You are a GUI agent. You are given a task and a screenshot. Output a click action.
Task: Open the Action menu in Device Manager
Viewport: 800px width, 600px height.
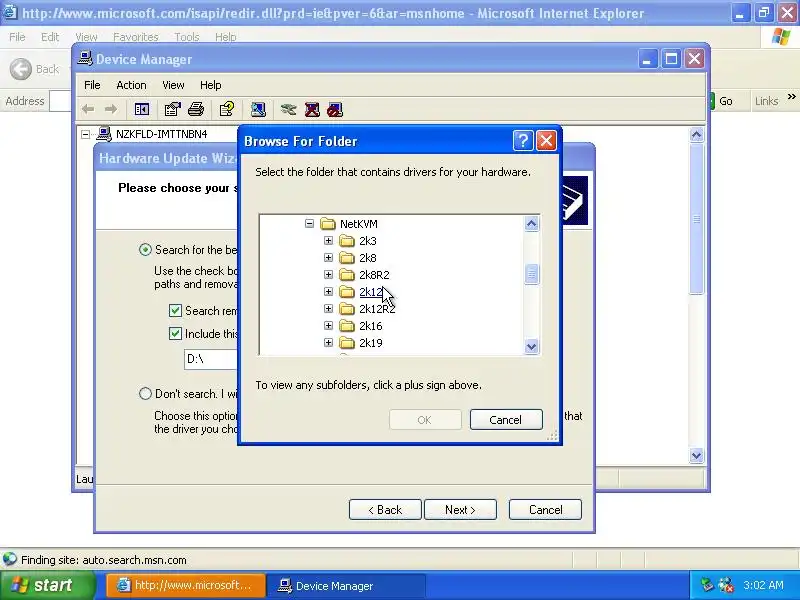coord(131,85)
